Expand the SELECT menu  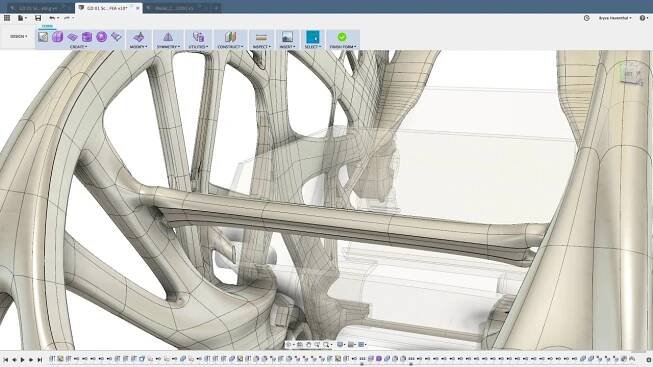click(x=312, y=47)
